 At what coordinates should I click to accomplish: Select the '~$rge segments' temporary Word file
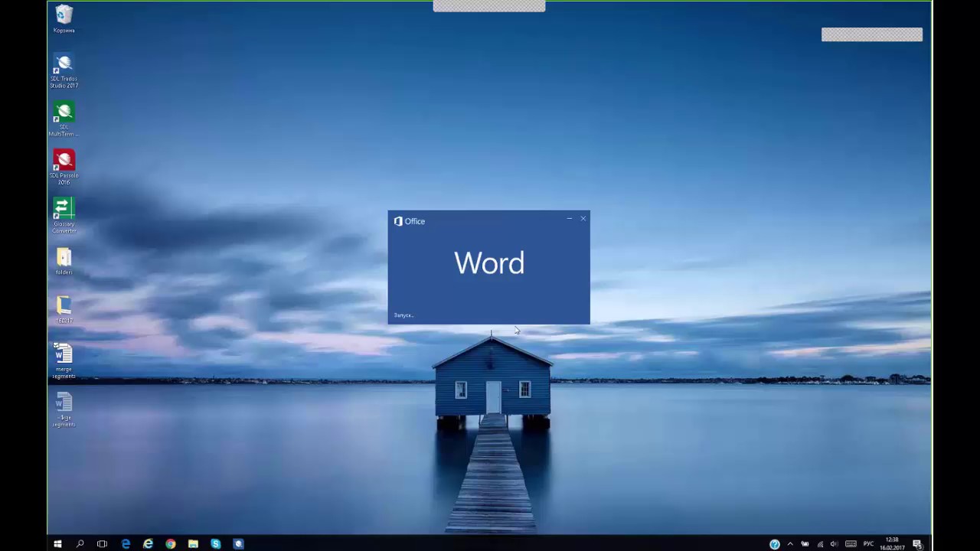coord(64,409)
